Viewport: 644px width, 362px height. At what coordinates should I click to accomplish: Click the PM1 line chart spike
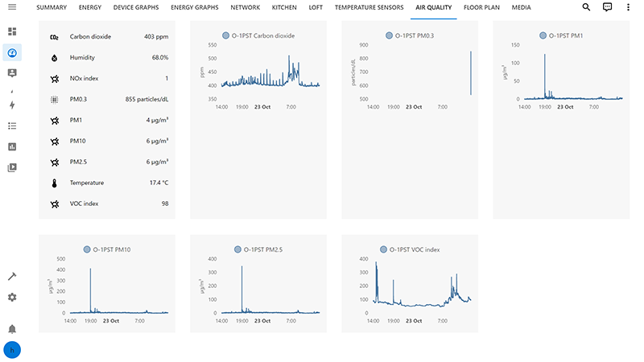tap(545, 76)
